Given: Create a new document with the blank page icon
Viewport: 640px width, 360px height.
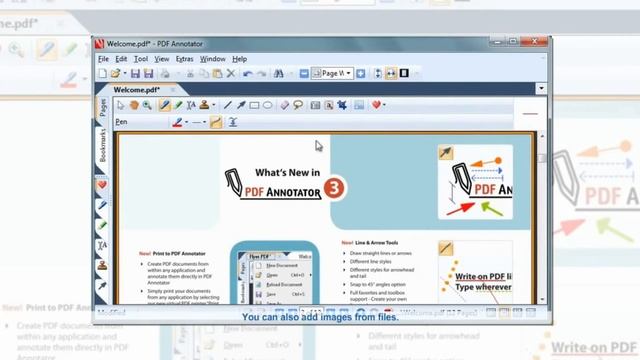Looking at the screenshot, I should tap(103, 73).
